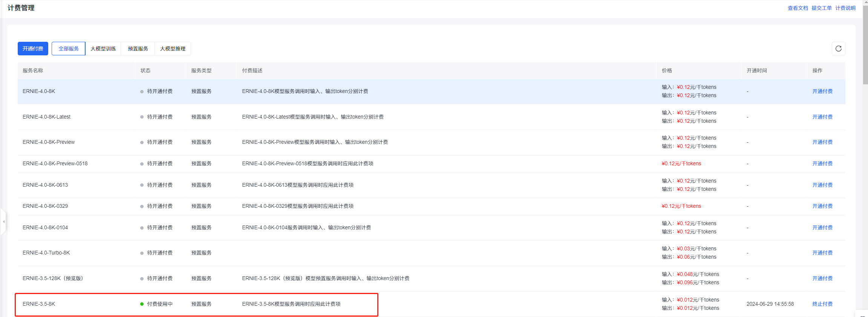Click 终止付费 for ERNIE-3.5-8K
Screen dimensions: 868x317
[822, 304]
